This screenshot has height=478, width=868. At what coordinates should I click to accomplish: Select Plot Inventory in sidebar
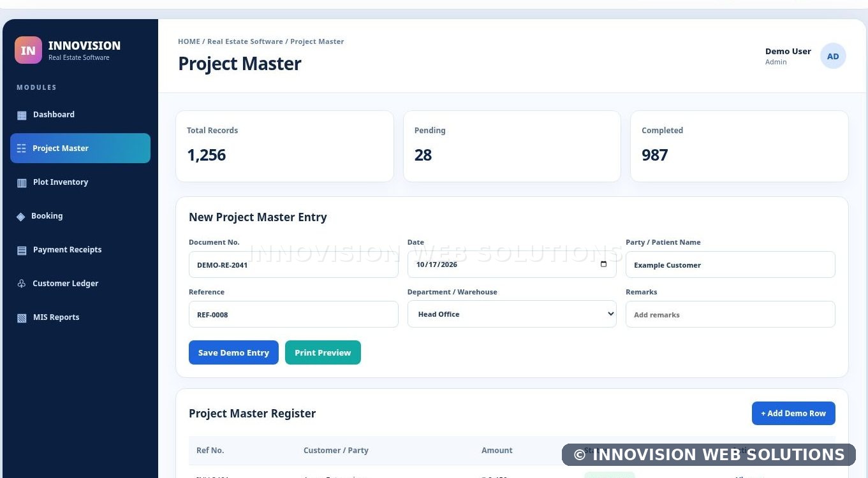point(80,182)
